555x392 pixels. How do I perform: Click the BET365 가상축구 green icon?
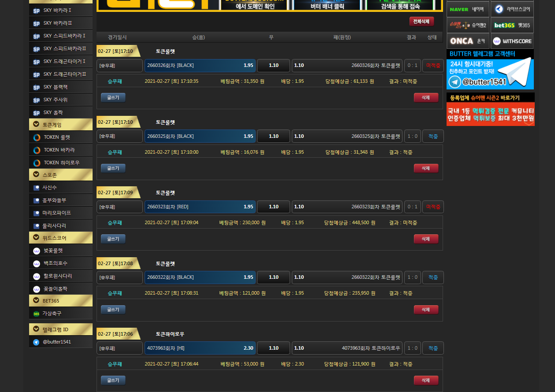click(x=36, y=314)
